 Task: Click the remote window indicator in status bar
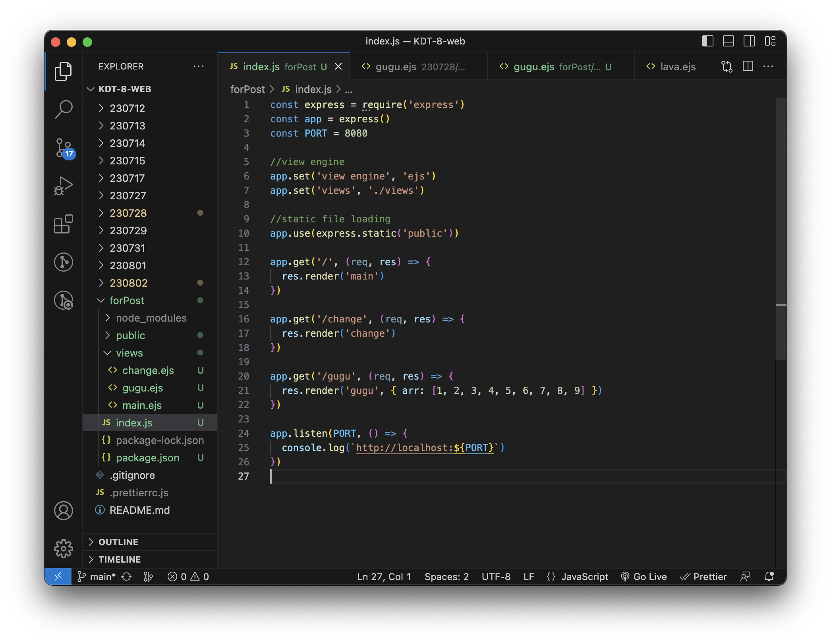point(58,577)
